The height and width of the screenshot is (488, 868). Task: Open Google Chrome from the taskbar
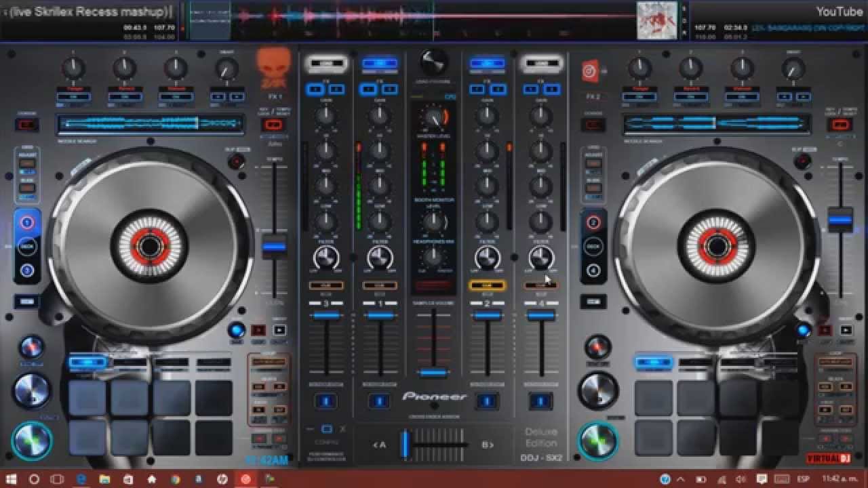pyautogui.click(x=176, y=479)
